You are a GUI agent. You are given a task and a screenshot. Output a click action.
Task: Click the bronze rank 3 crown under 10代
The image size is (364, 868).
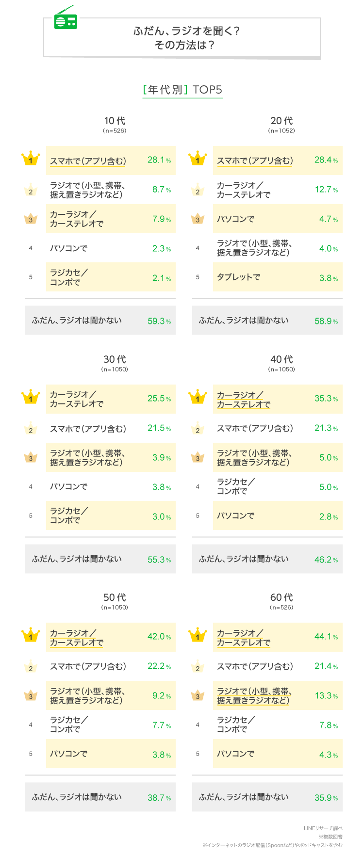click(x=31, y=219)
